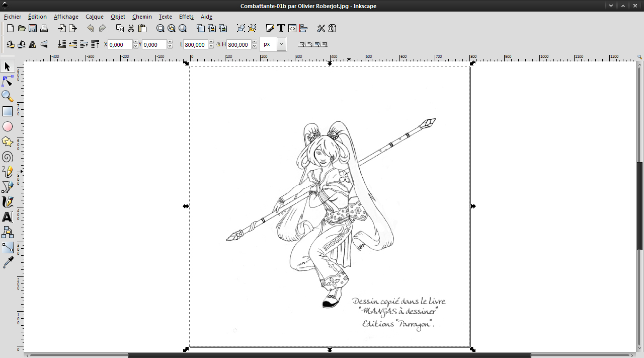Image resolution: width=644 pixels, height=358 pixels.
Task: Open Fill and Stroke dialog
Action: click(270, 28)
